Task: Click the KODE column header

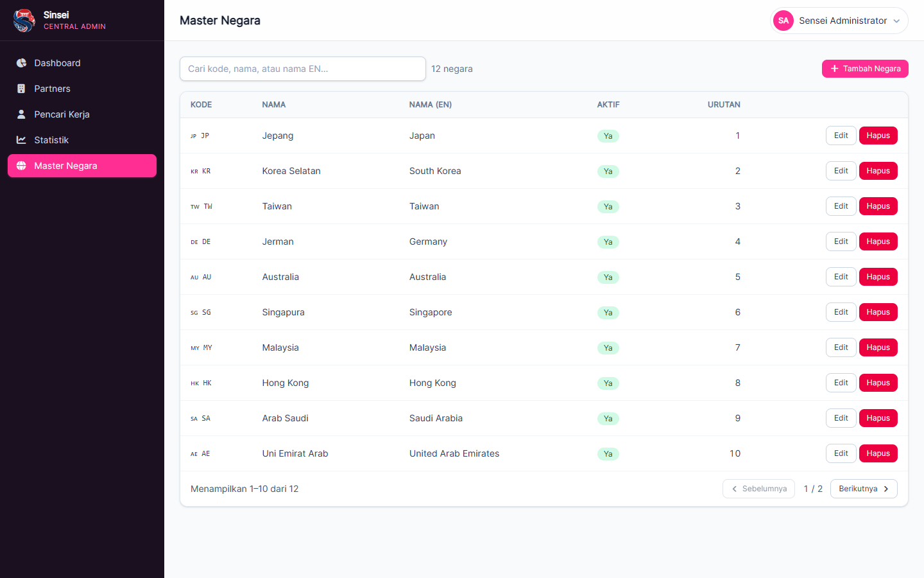Action: [x=201, y=105]
